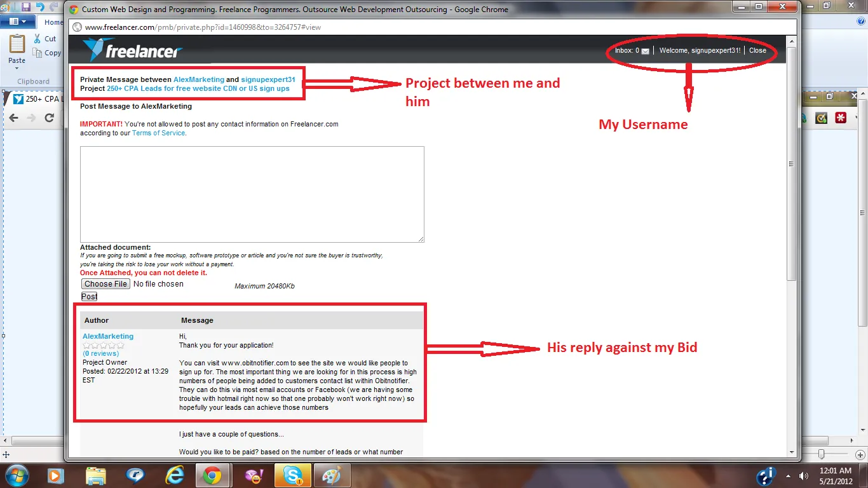Screen dimensions: 868x488
Task: Click the 'Project Owner' label
Action: coord(105,362)
